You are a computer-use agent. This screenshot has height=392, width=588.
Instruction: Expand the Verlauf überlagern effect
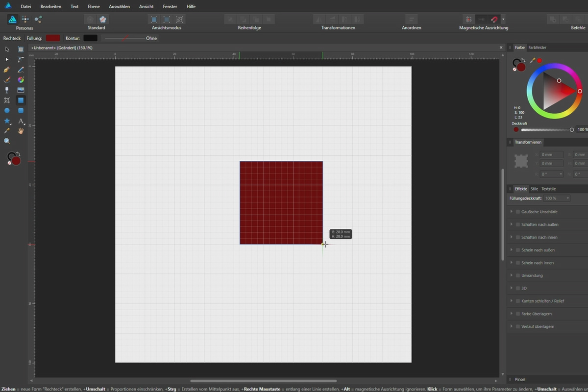512,326
